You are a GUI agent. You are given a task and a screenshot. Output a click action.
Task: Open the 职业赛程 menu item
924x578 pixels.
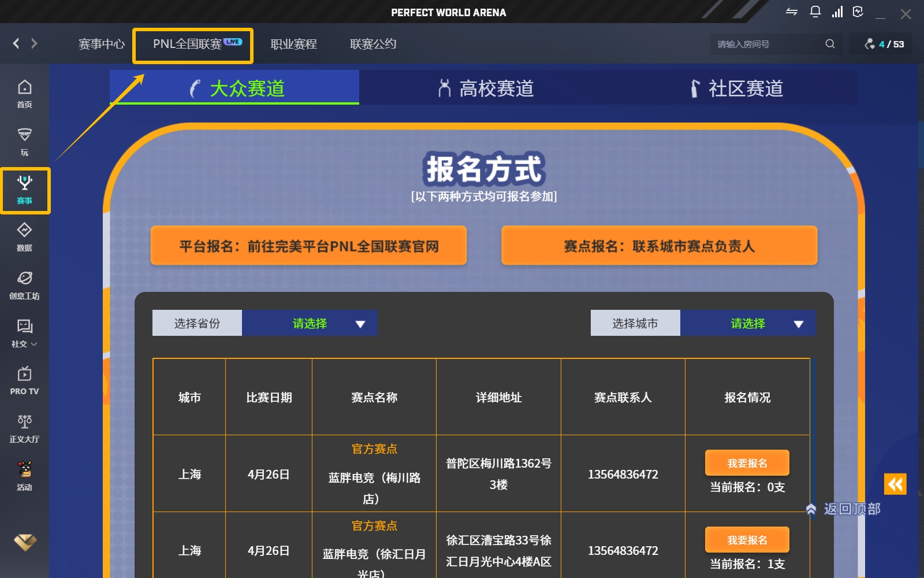point(293,44)
